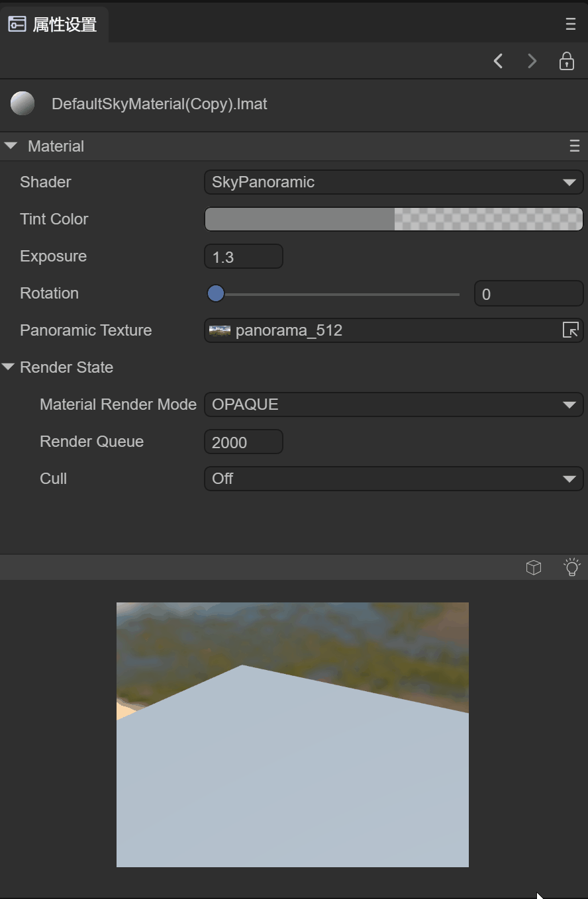Toggle preview lighting bulb icon
588x899 pixels.
click(571, 567)
